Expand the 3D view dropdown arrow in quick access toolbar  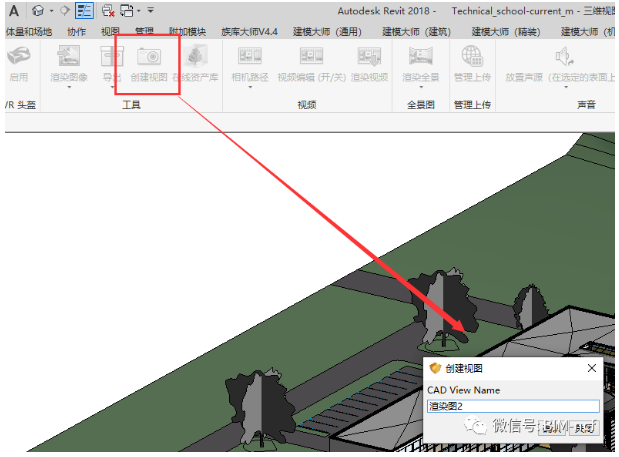[x=51, y=11]
